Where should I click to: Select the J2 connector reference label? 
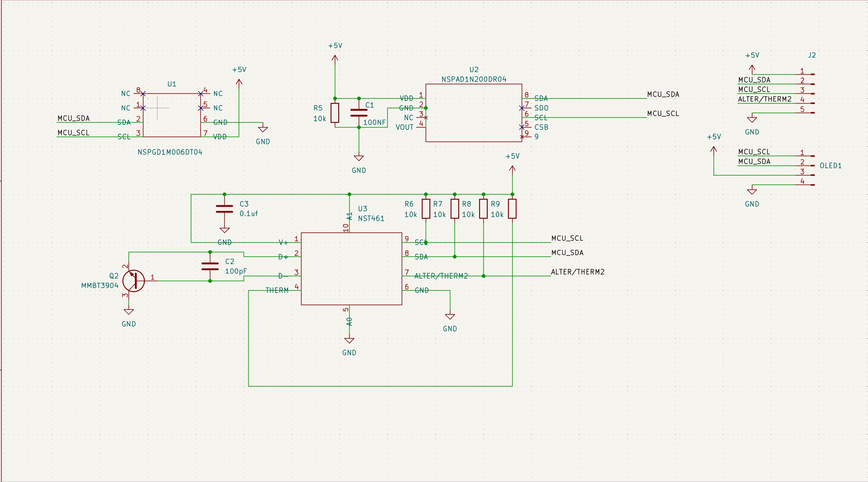pyautogui.click(x=812, y=55)
